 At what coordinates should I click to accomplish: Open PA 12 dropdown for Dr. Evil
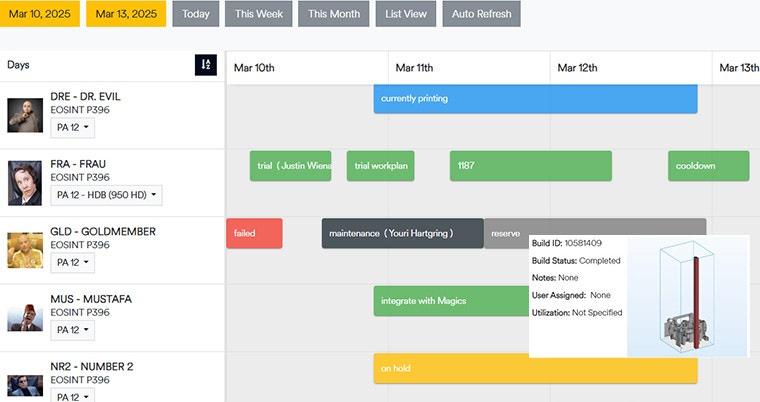[x=72, y=128]
